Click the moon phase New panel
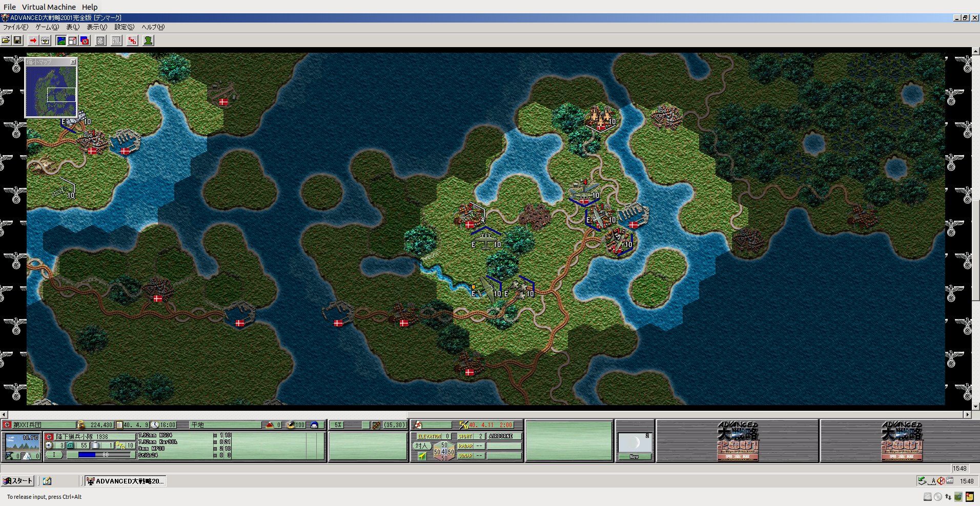Image resolution: width=980 pixels, height=506 pixels. [x=635, y=446]
